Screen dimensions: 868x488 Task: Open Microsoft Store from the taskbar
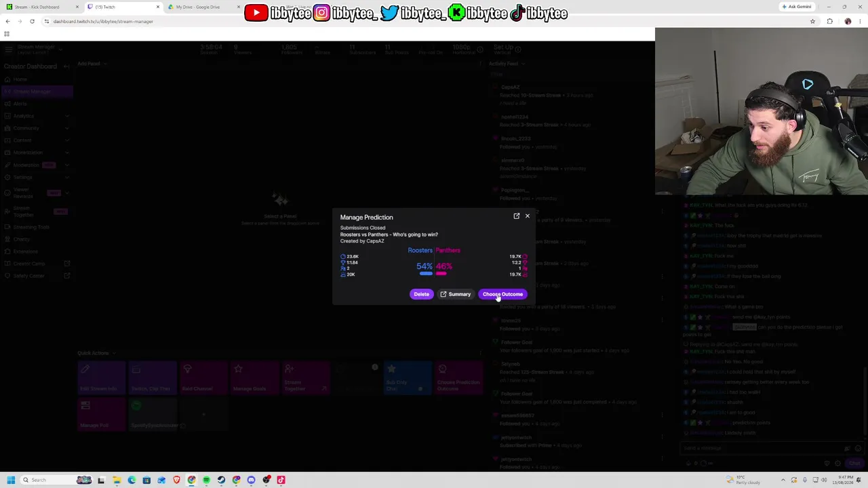146,480
